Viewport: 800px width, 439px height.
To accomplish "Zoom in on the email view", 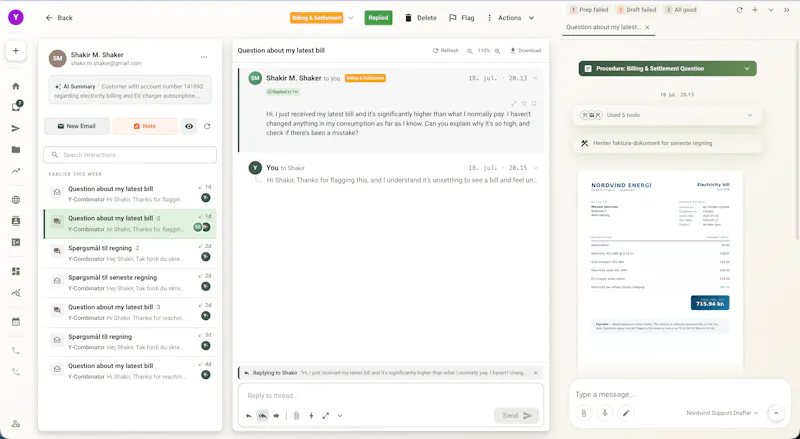I will pyautogui.click(x=497, y=51).
